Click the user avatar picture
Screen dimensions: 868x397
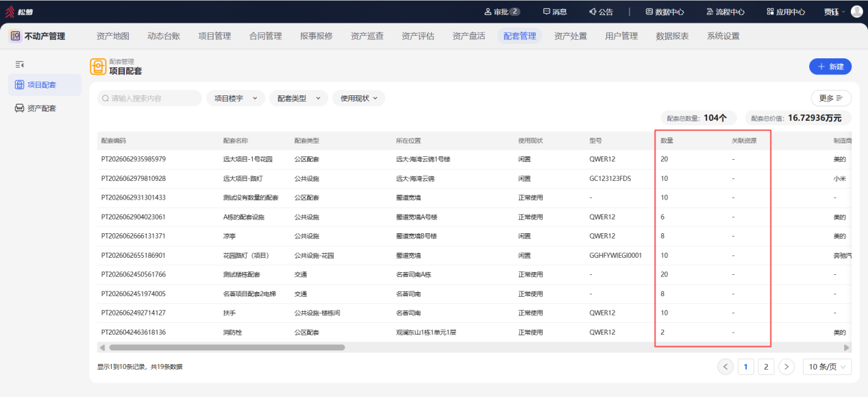pyautogui.click(x=856, y=12)
